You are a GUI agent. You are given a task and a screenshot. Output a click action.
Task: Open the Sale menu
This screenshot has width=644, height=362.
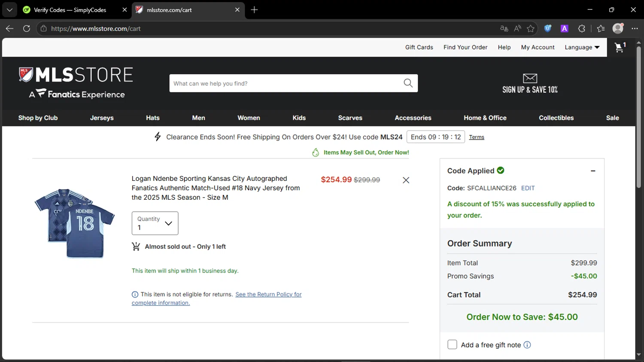click(612, 118)
